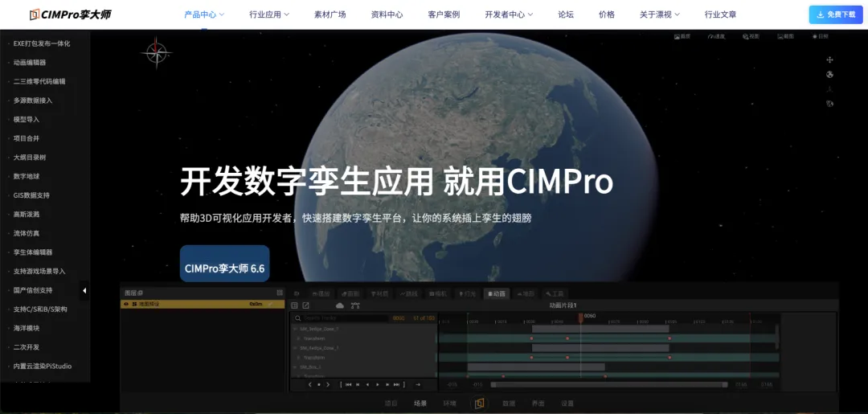The width and height of the screenshot is (868, 414).
Task: Toggle visibility eye of 地图预设 layer
Action: click(x=126, y=304)
